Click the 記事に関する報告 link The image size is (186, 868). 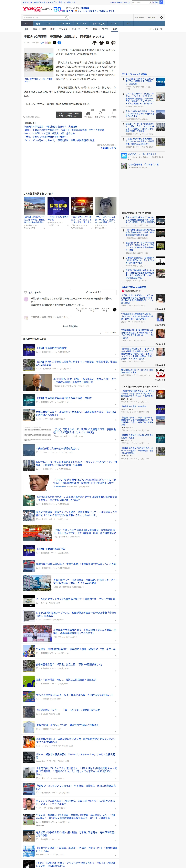coord(32,117)
